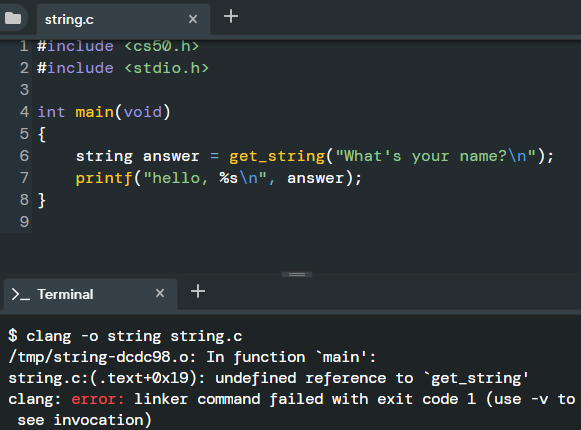Add a new editor tab with plus

point(231,16)
